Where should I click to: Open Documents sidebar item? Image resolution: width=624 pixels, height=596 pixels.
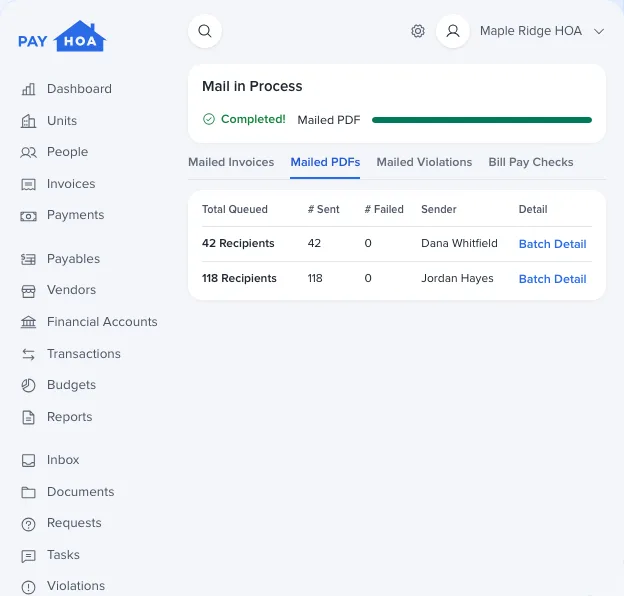pos(80,492)
